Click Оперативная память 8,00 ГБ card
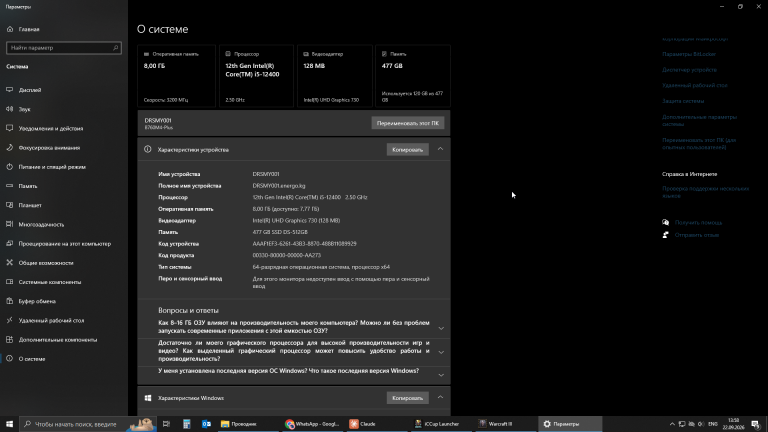 176,76
